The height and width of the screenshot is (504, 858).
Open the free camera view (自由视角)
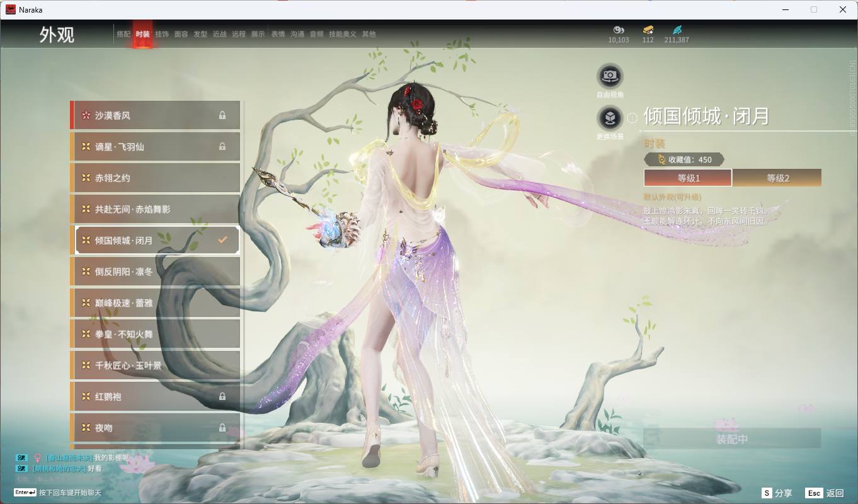pos(610,76)
